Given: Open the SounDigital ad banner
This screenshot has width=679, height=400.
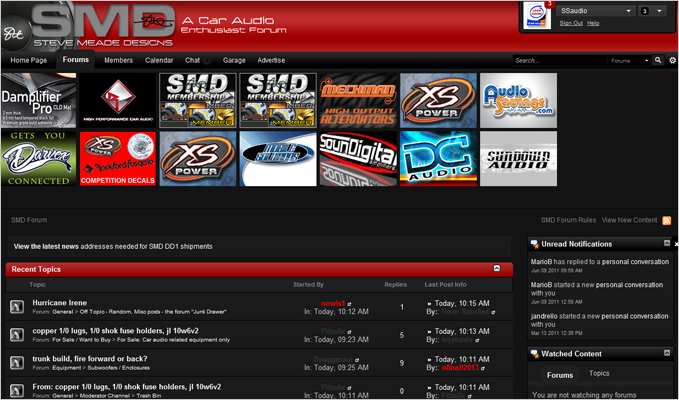Looking at the screenshot, I should pos(358,159).
